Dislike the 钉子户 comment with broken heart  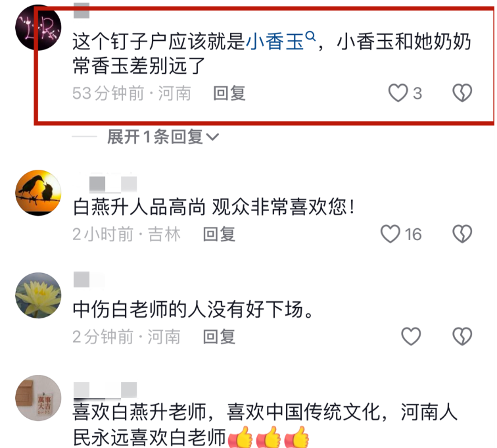point(462,93)
